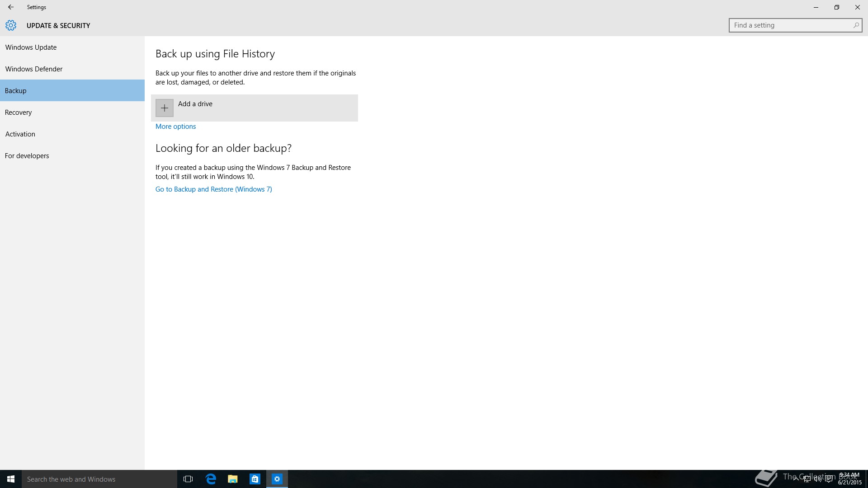Go to the Activation section
This screenshot has height=488, width=868.
[x=20, y=134]
